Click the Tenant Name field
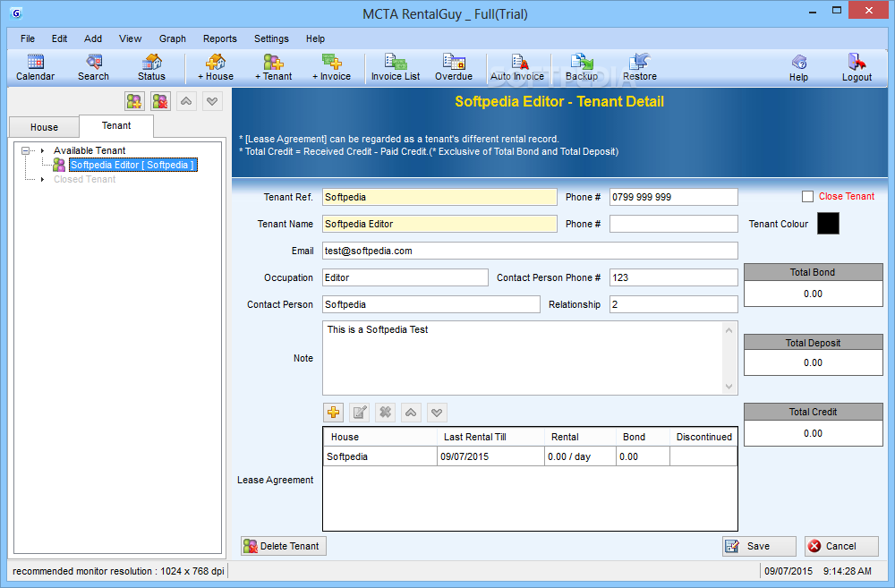 pos(439,224)
